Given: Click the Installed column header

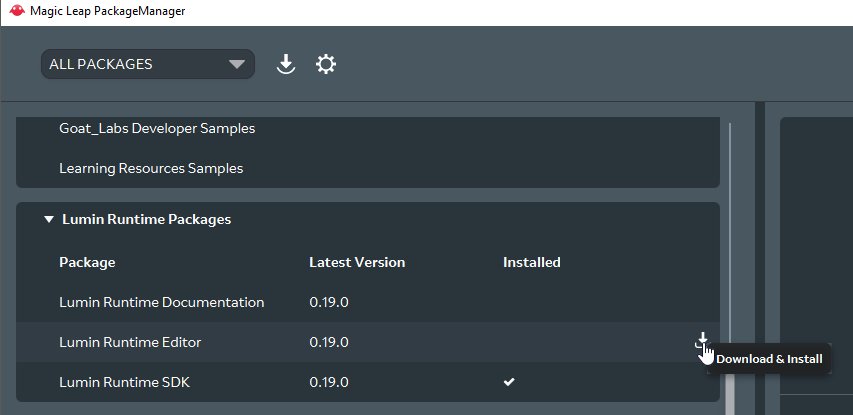Looking at the screenshot, I should [x=531, y=262].
